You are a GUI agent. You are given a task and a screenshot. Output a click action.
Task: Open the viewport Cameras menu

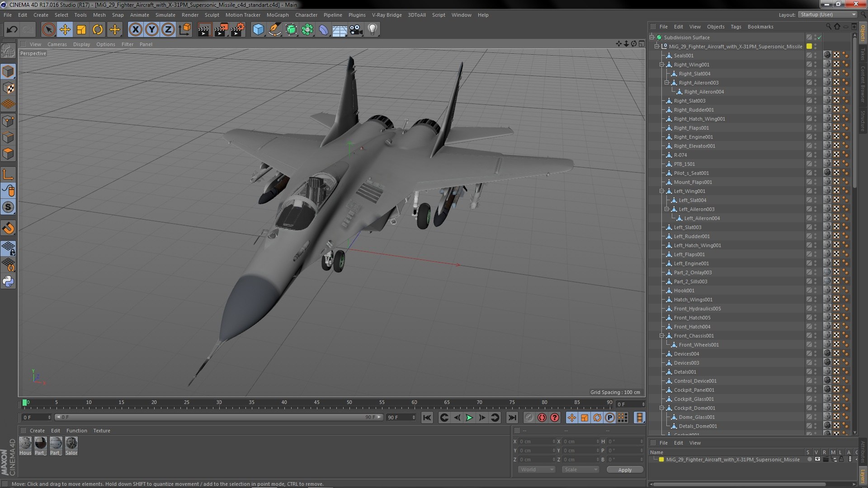pos(57,44)
